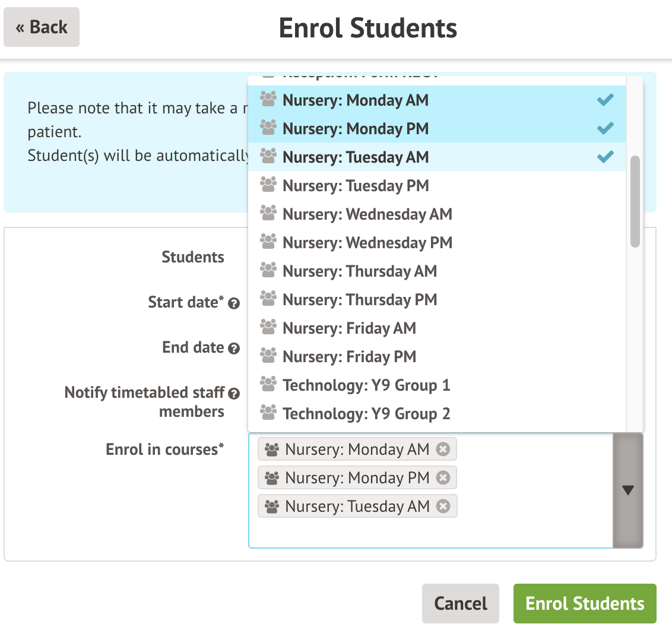This screenshot has height=627, width=672.
Task: Click the course list scrollbar thumb
Action: pyautogui.click(x=635, y=202)
